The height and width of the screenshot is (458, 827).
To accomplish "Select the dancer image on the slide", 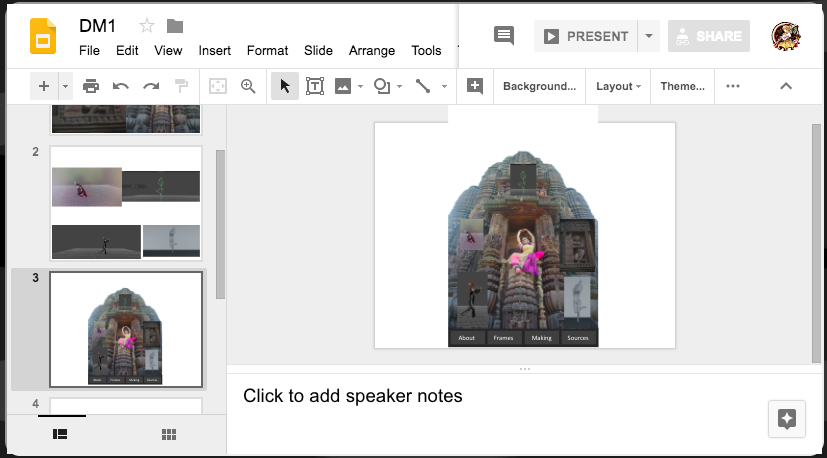I will (x=526, y=252).
